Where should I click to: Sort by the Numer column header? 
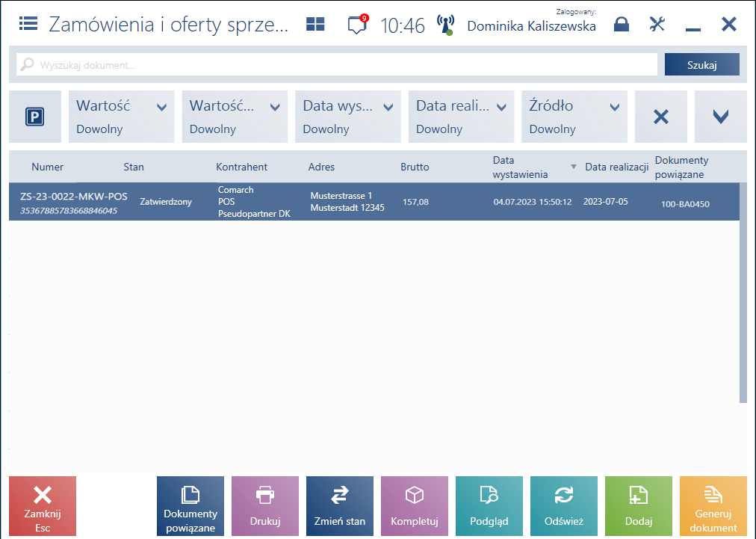pos(47,167)
